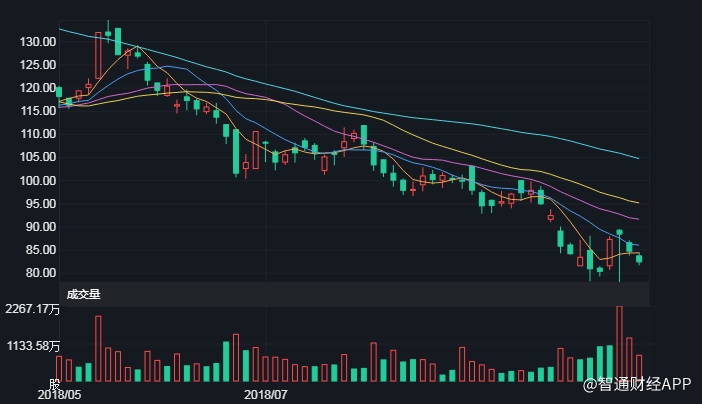
Task: Click the right end of the pink moving average line
Action: click(637, 218)
